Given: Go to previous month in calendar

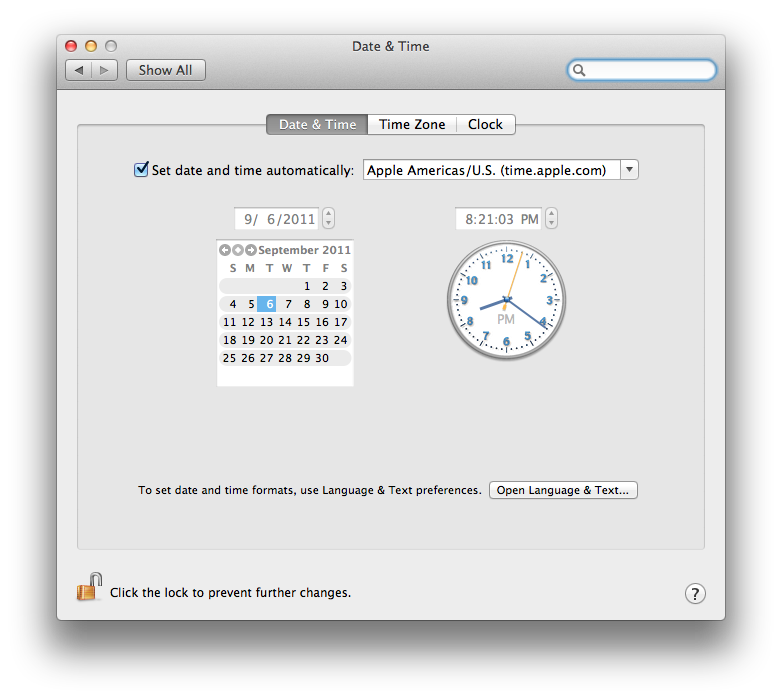Looking at the screenshot, I should (x=224, y=250).
